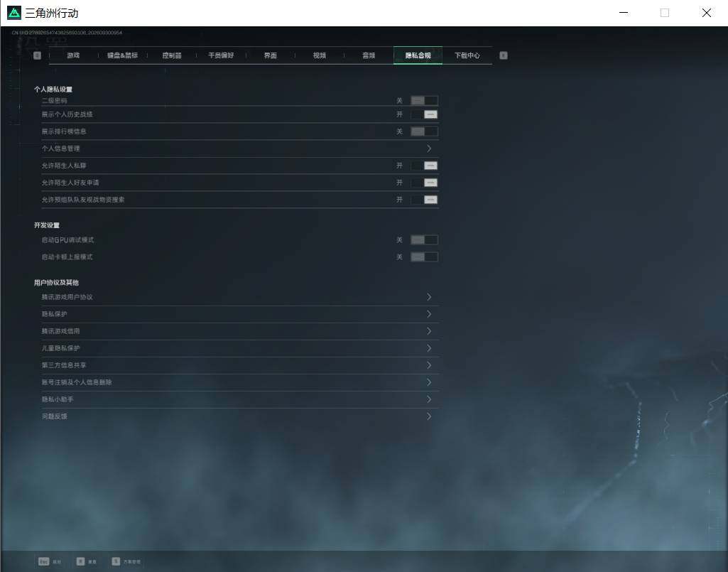Switch to the 游戏 tab

click(x=73, y=55)
